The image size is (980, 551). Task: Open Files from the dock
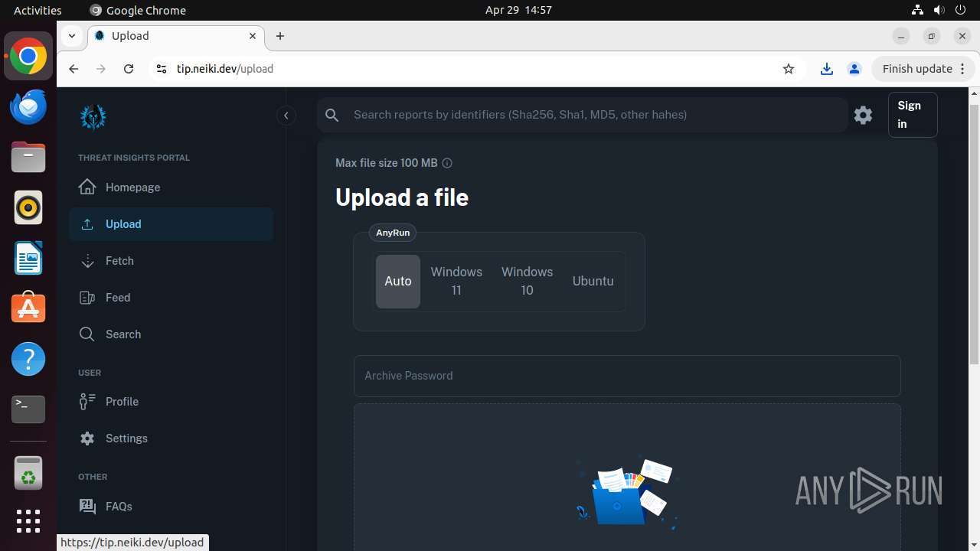coord(28,158)
